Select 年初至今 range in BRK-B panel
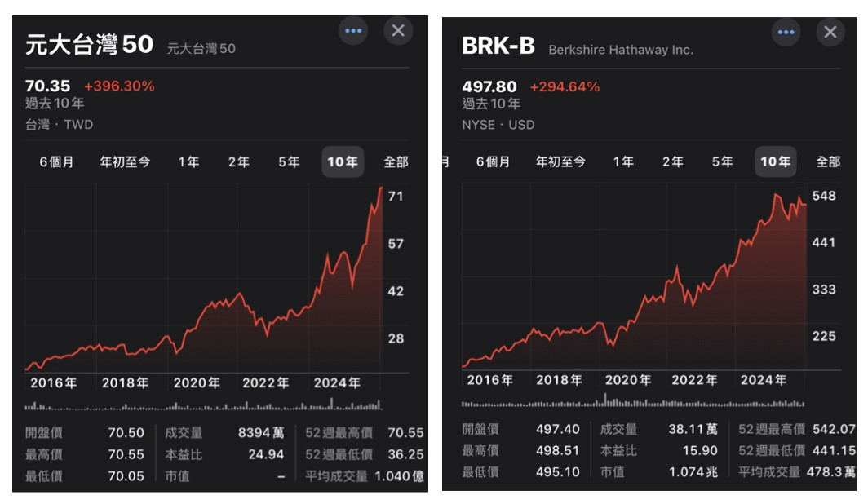The width and height of the screenshot is (868, 504). point(560,161)
